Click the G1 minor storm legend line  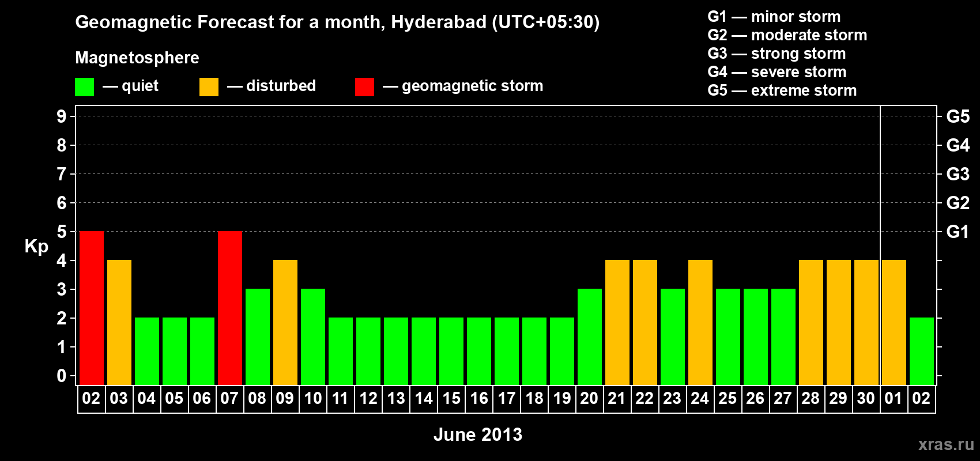point(774,17)
